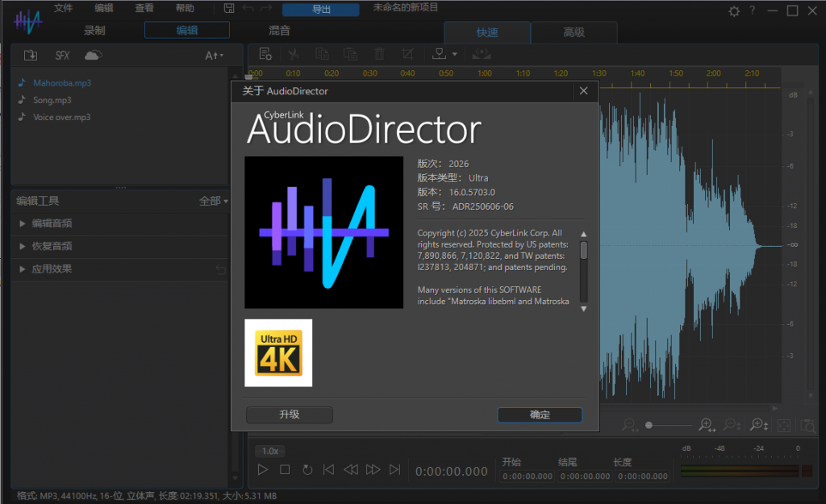
Task: Open the 全部 filter dropdown
Action: click(214, 201)
